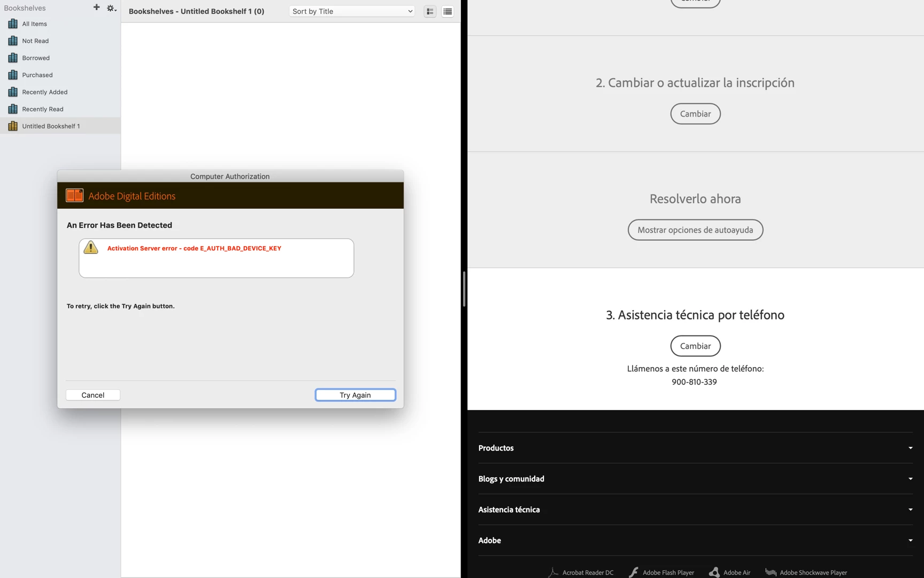
Task: Click the 'Resolverlo ahora' heading
Action: tap(695, 199)
